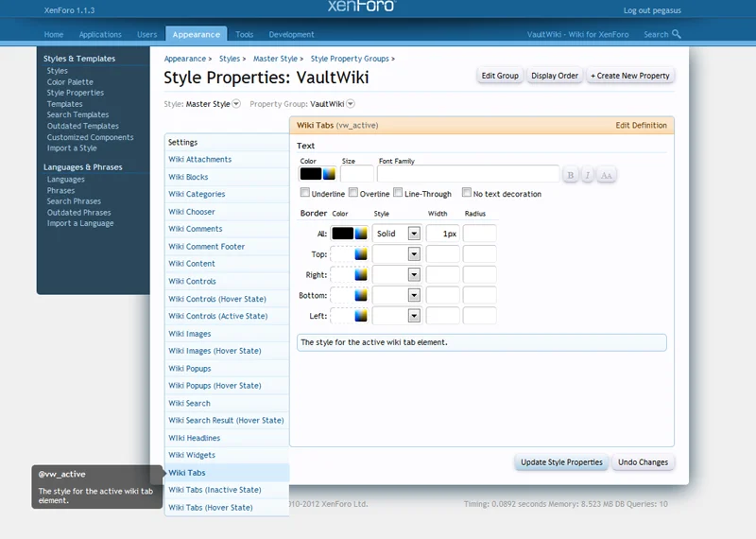Open palette picker for Bottom border color

pyautogui.click(x=361, y=295)
